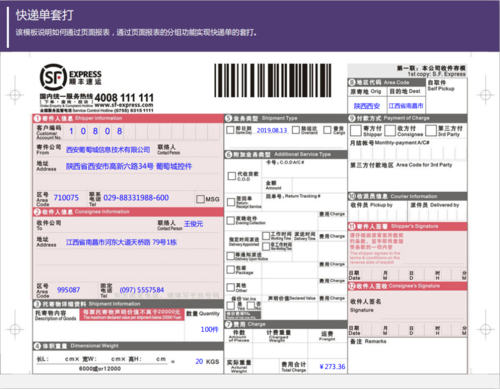Click the 费用 Charge section header

[286, 324]
